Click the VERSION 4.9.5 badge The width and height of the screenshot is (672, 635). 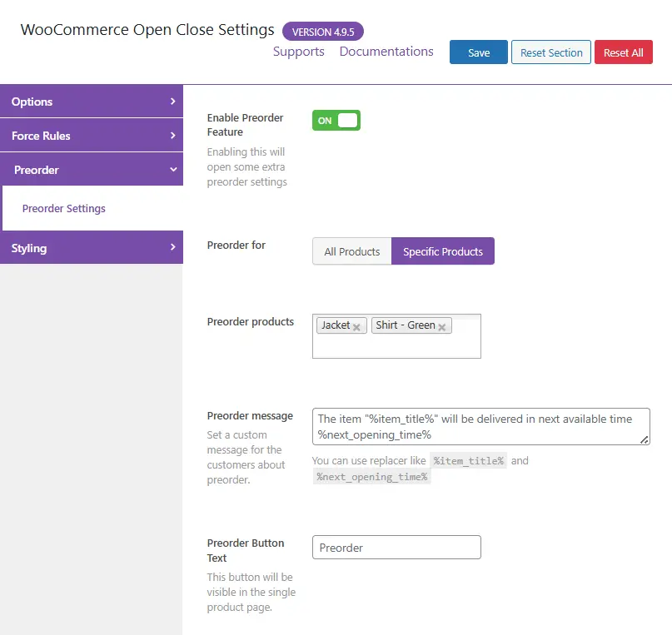point(323,32)
